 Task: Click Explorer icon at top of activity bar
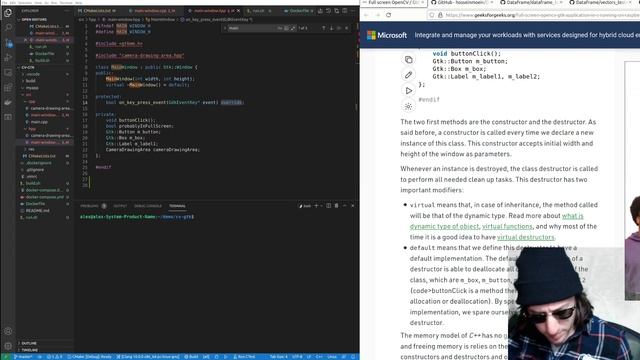click(x=8, y=13)
